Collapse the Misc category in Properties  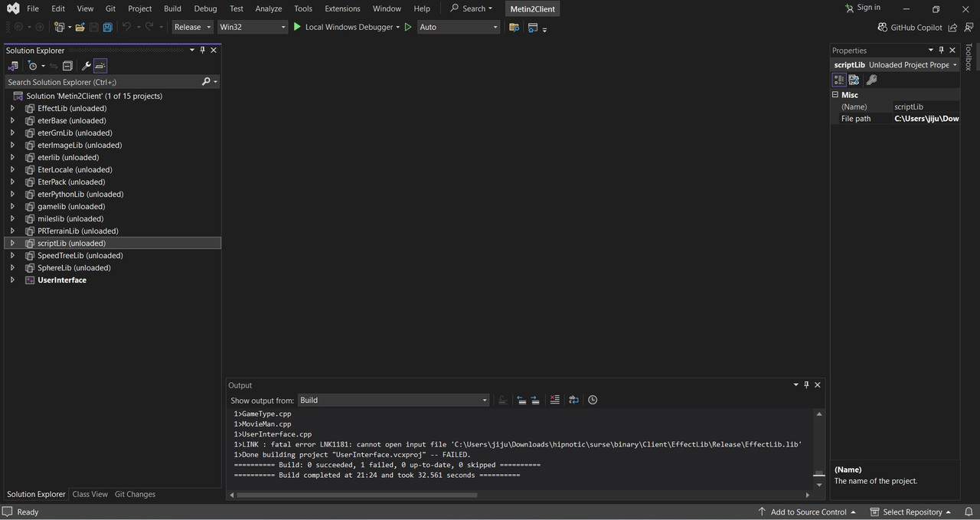(x=836, y=95)
